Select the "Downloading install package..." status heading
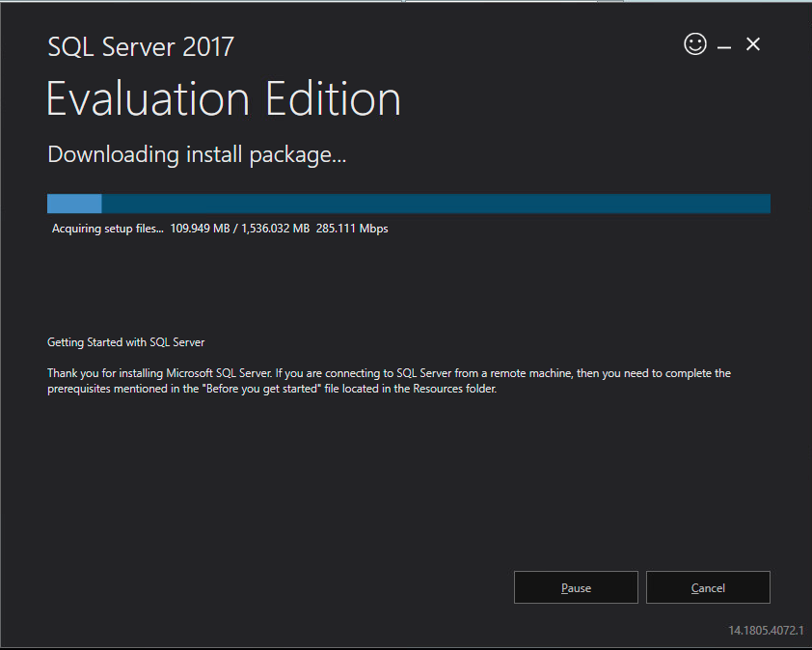This screenshot has width=812, height=650. (197, 154)
